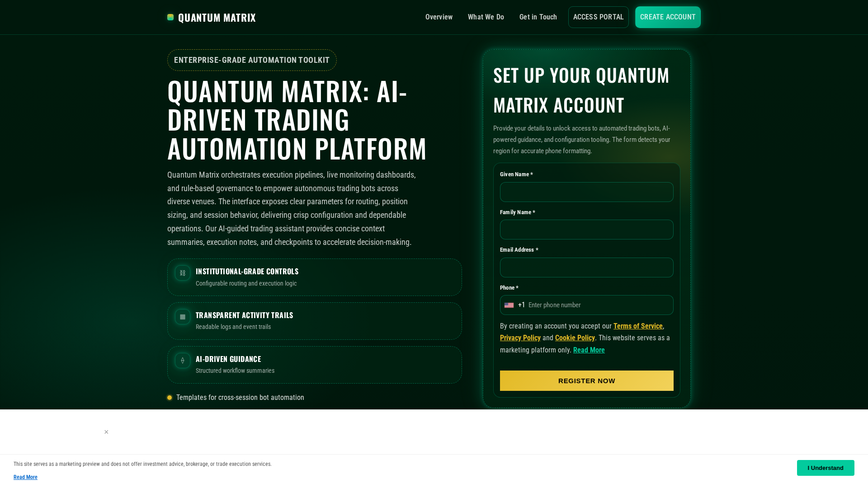Click the Create Account header button

click(668, 17)
